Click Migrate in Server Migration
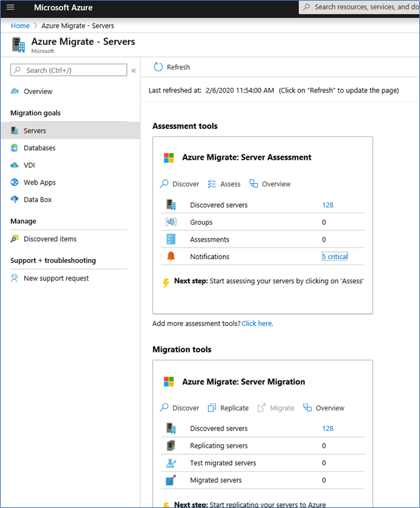 click(282, 408)
